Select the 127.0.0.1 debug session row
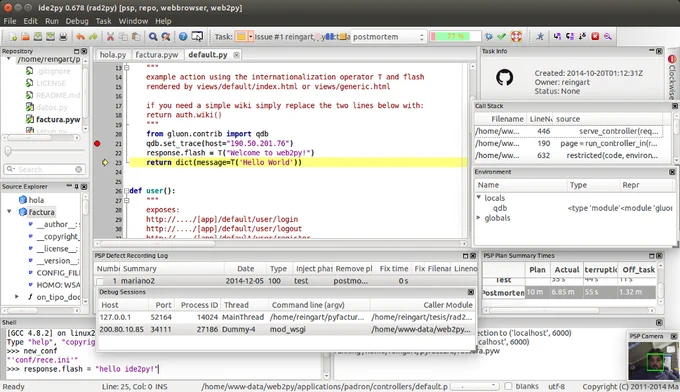 coord(286,317)
